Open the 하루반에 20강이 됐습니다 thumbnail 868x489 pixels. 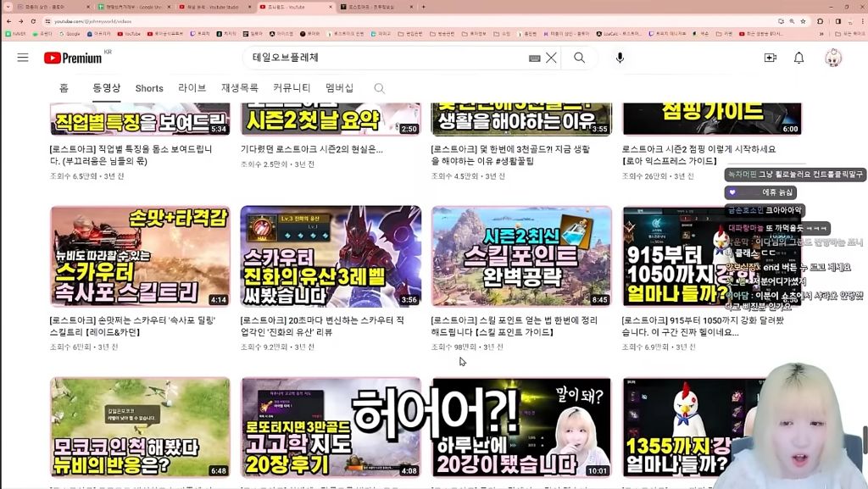[521, 427]
